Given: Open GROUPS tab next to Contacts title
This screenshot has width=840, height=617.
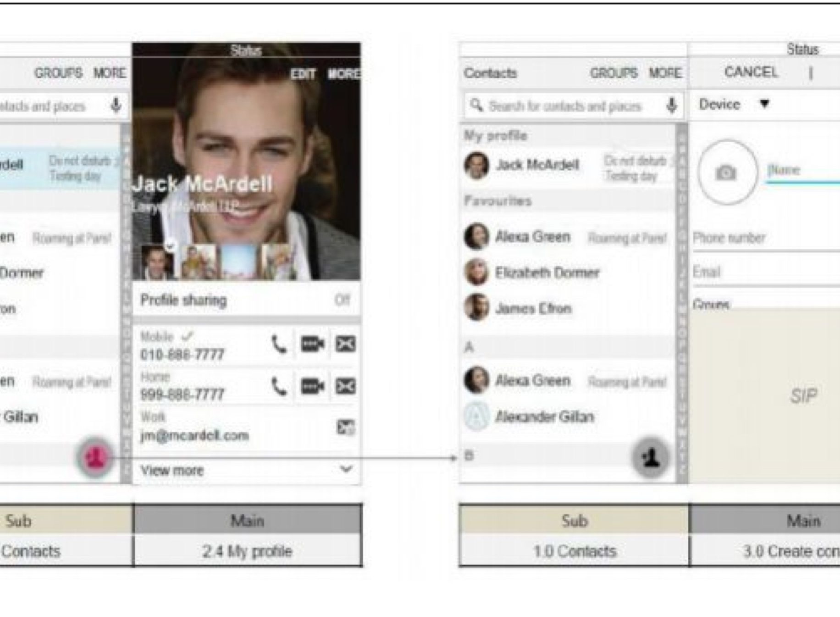Looking at the screenshot, I should (613, 73).
